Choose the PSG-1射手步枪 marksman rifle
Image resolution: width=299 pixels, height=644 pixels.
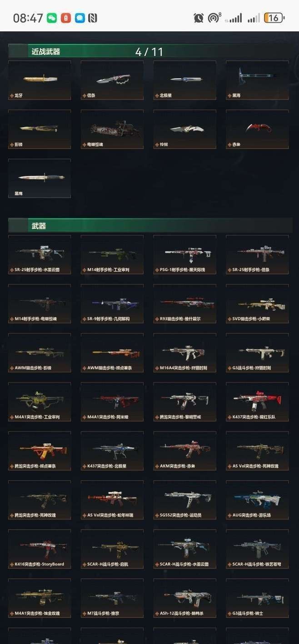[x=184, y=254]
